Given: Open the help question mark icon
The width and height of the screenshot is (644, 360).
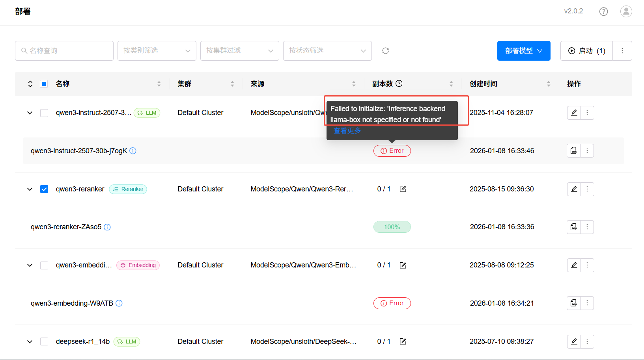Looking at the screenshot, I should click(603, 11).
